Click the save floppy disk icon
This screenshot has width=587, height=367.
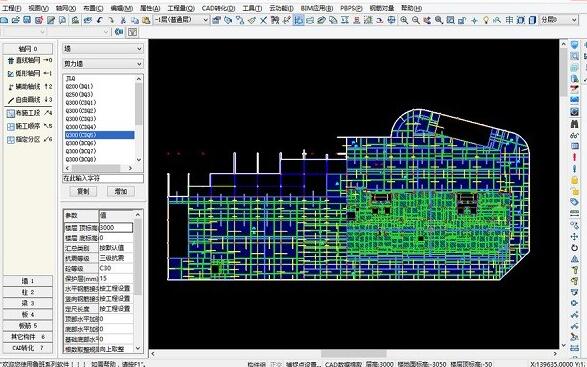pos(27,20)
